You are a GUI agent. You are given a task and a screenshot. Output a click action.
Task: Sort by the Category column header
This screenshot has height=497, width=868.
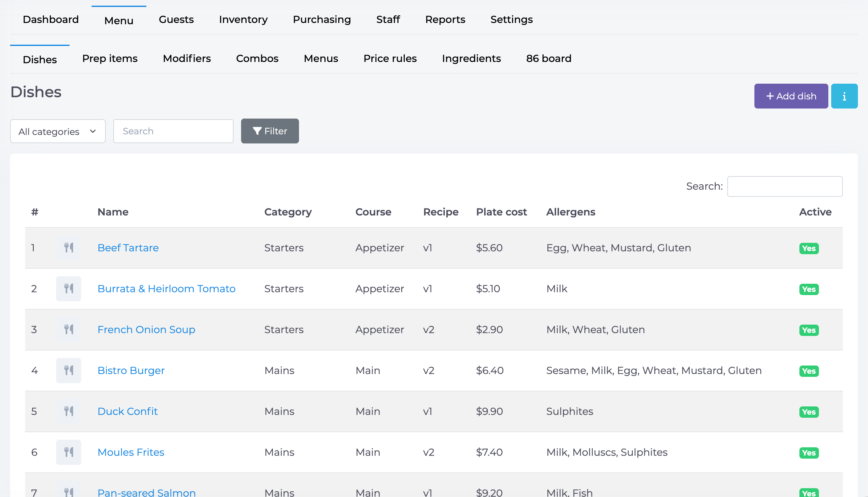point(288,212)
